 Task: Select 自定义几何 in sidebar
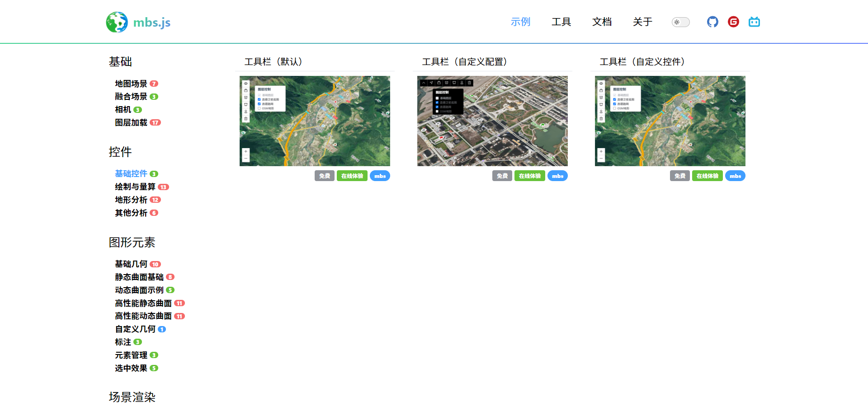[x=135, y=329]
